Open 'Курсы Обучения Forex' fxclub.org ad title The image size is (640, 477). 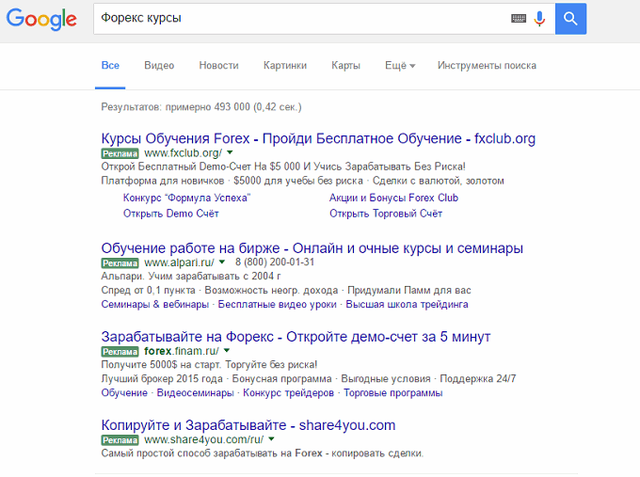pos(318,139)
